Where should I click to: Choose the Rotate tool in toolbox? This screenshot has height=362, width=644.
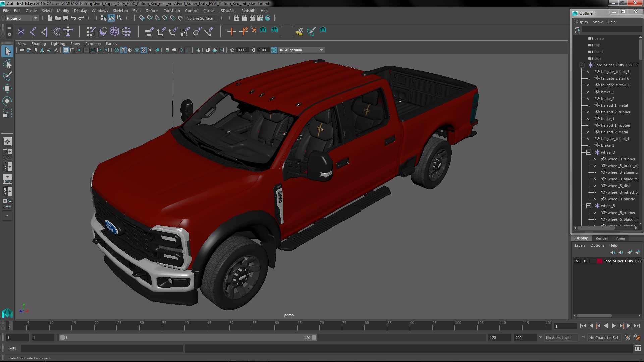(7, 101)
